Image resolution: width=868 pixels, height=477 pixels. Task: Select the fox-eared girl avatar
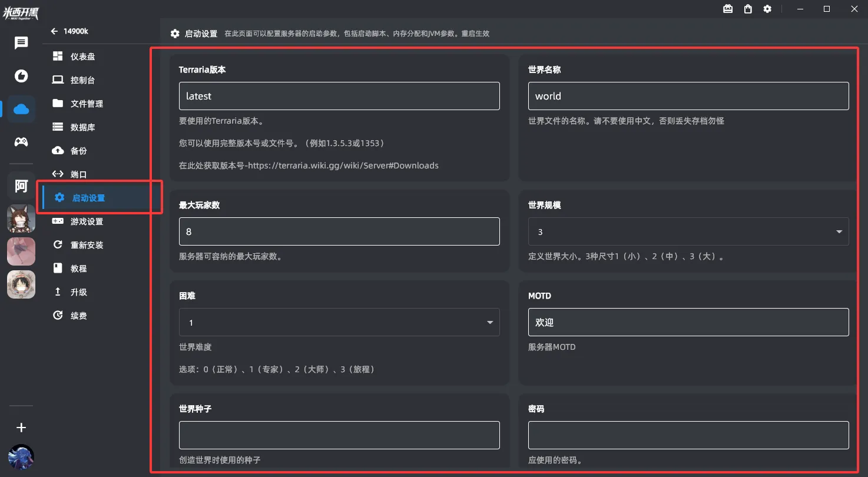point(21,218)
